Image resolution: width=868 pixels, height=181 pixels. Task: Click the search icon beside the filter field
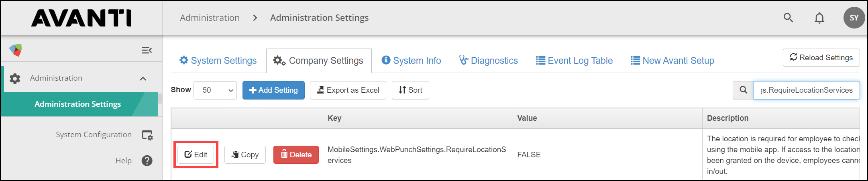(x=743, y=90)
